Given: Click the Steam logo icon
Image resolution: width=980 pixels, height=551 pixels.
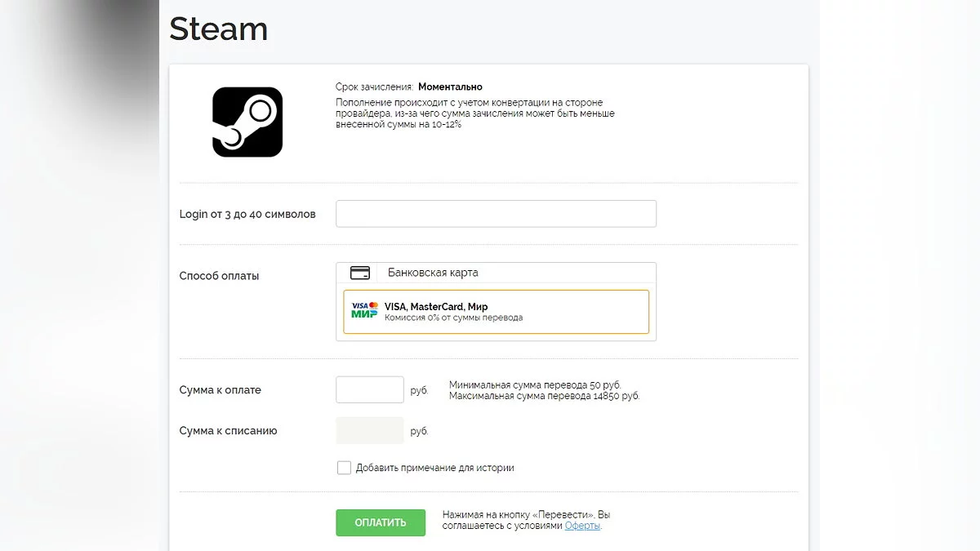Looking at the screenshot, I should coord(247,122).
